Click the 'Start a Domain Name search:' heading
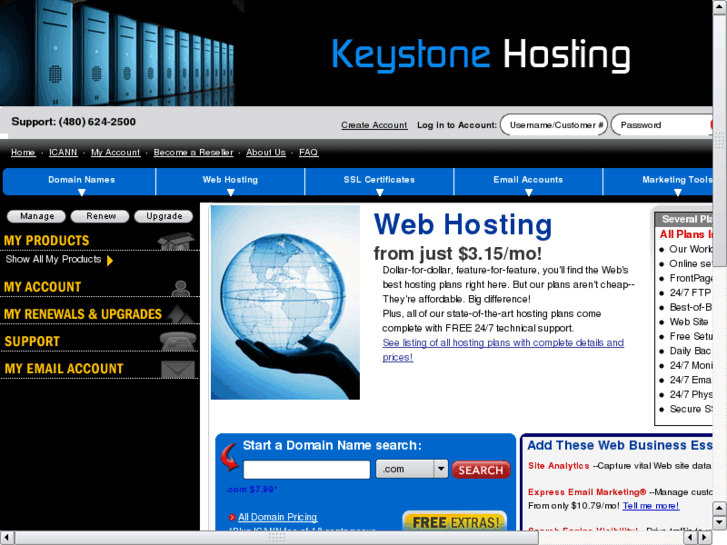 point(332,445)
